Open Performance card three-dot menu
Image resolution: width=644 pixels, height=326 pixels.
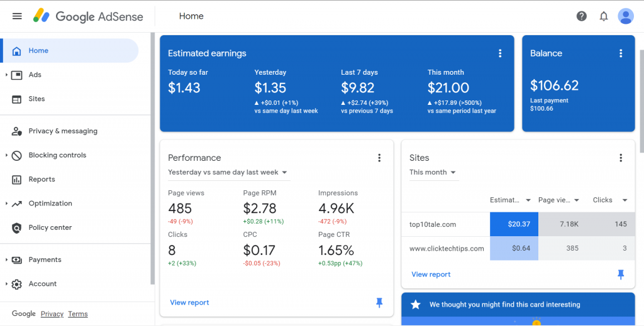tap(379, 158)
